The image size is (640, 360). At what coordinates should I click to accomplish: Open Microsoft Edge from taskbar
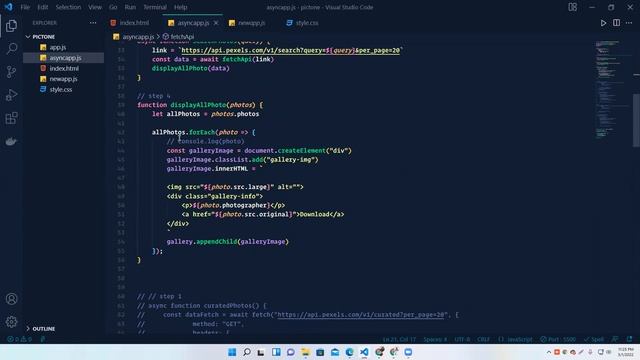[349, 352]
